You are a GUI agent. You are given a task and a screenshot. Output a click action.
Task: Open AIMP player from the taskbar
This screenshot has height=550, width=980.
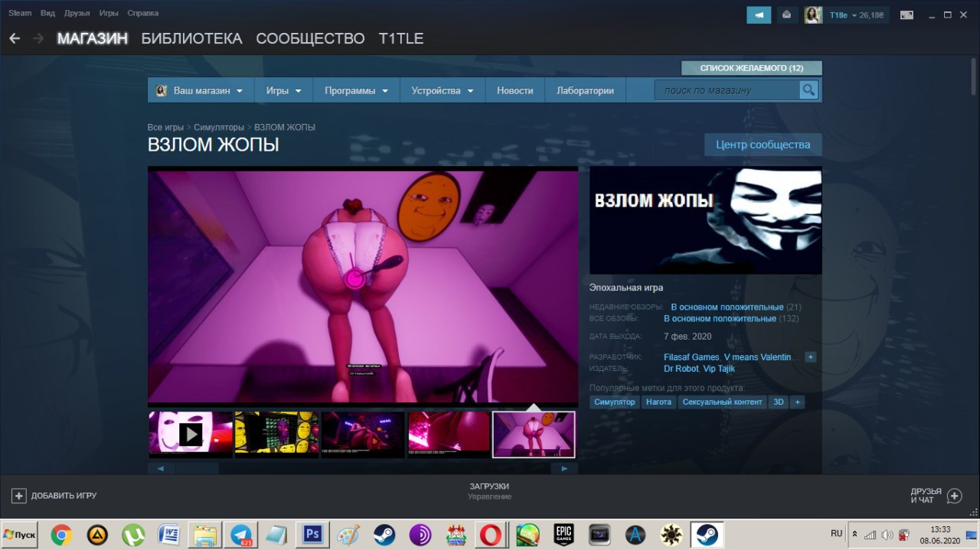pyautogui.click(x=97, y=534)
